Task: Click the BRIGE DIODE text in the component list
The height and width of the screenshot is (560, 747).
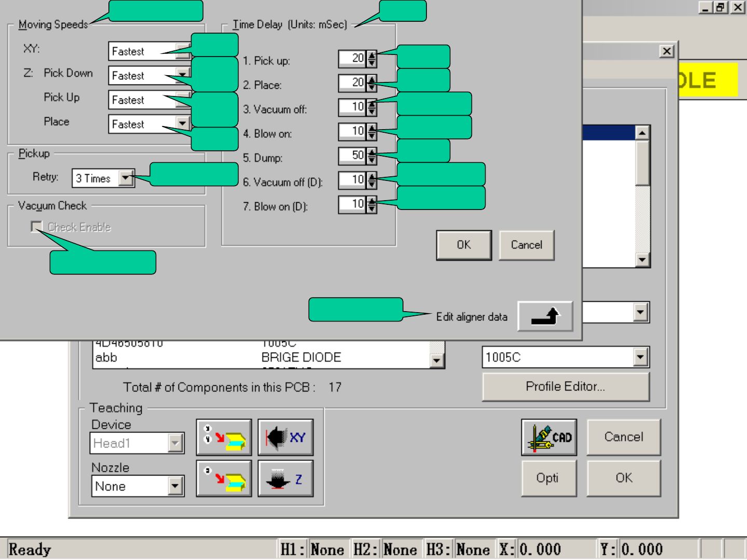Action: click(x=301, y=357)
